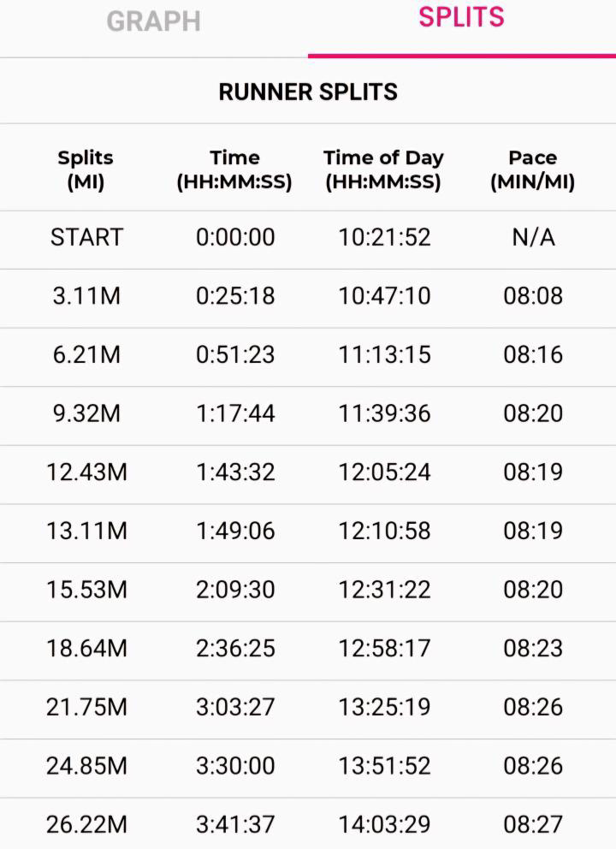Click the Splits (MI) column header
616x849 pixels.
click(86, 169)
